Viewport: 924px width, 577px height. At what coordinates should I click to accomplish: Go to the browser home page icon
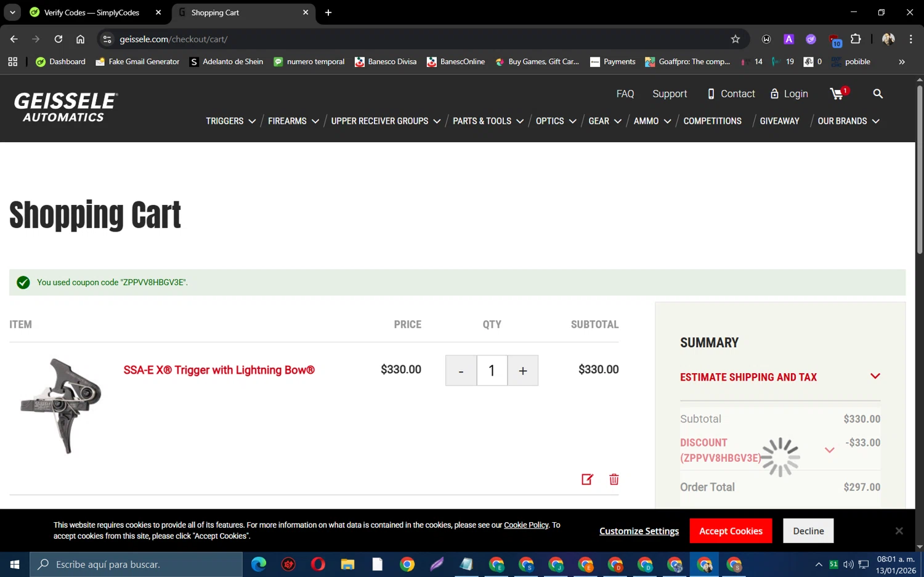(x=80, y=39)
